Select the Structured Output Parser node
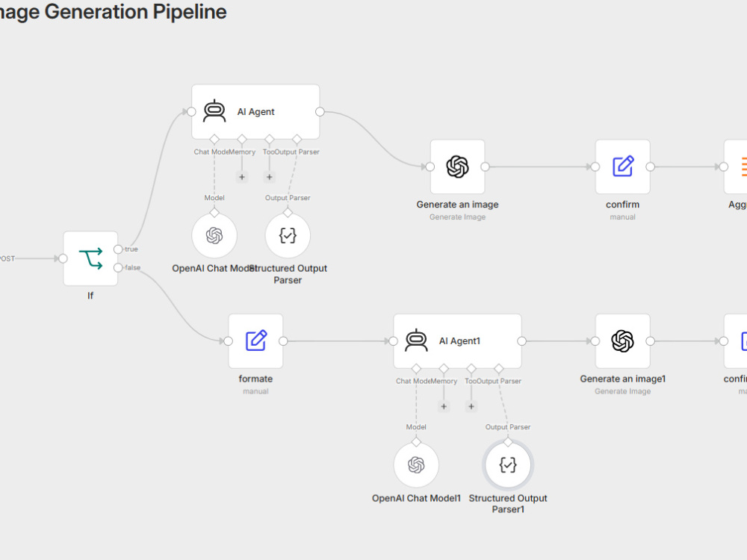 [x=288, y=236]
